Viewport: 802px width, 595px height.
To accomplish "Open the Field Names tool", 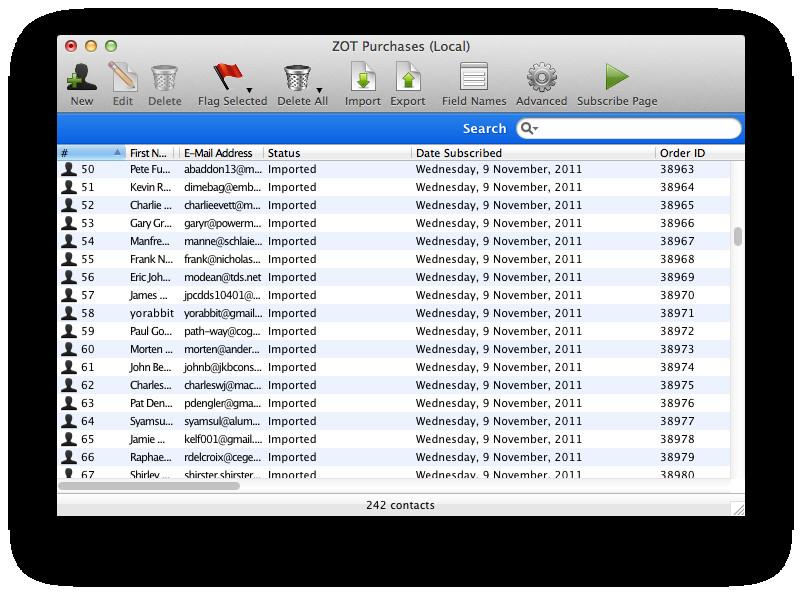I will 474,77.
